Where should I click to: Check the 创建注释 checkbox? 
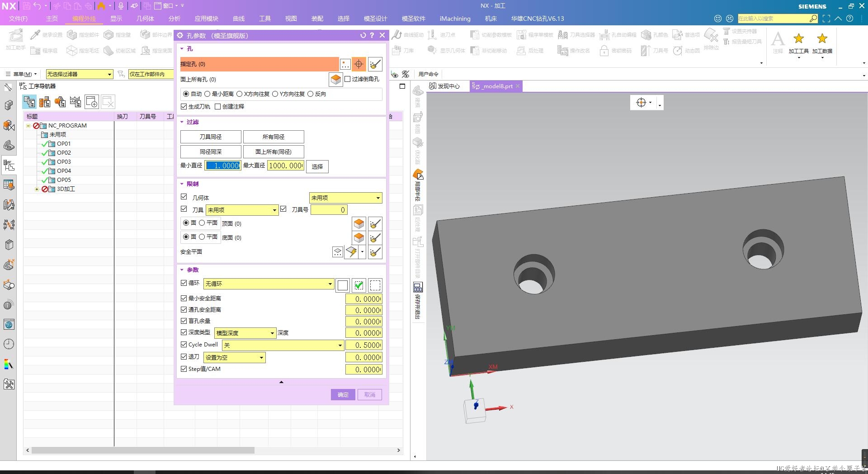(218, 107)
